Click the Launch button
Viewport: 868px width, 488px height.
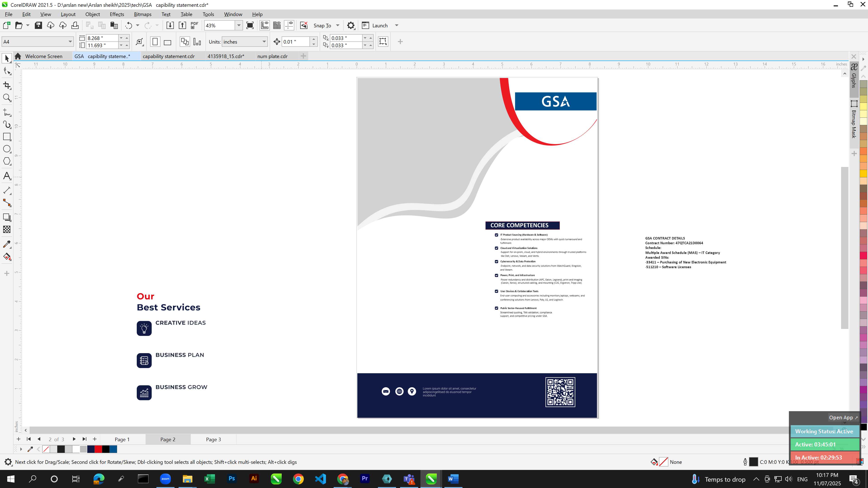(x=375, y=26)
